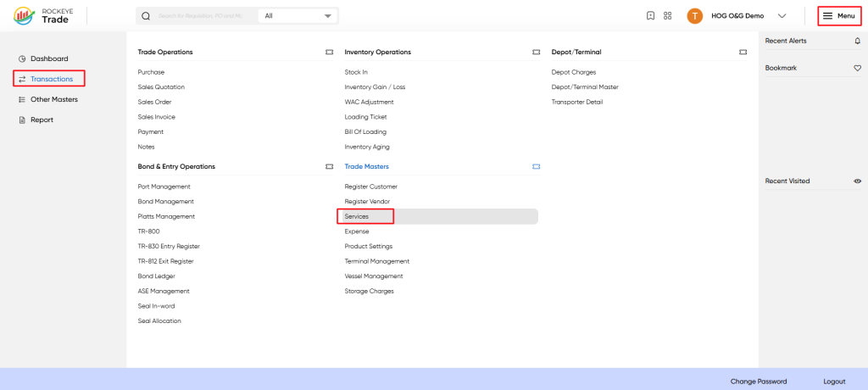Click the Trade Operations bookmark icon
This screenshot has width=868, height=390.
[330, 52]
